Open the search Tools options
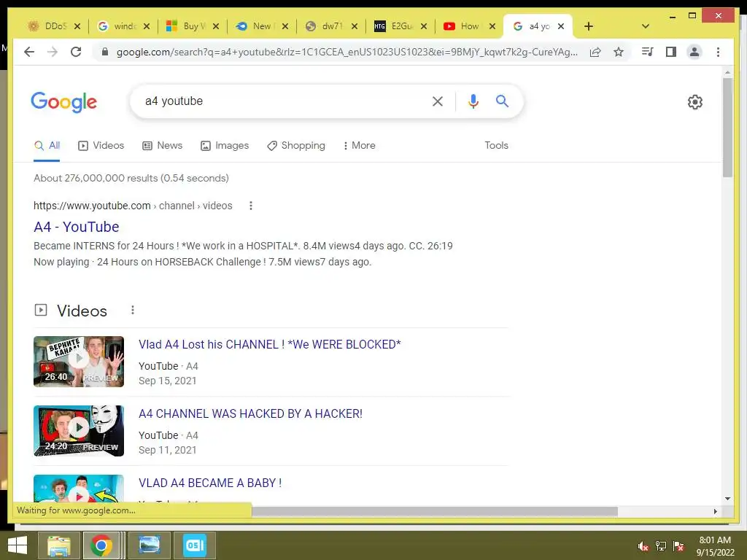Viewport: 747px width, 560px height. click(x=496, y=146)
